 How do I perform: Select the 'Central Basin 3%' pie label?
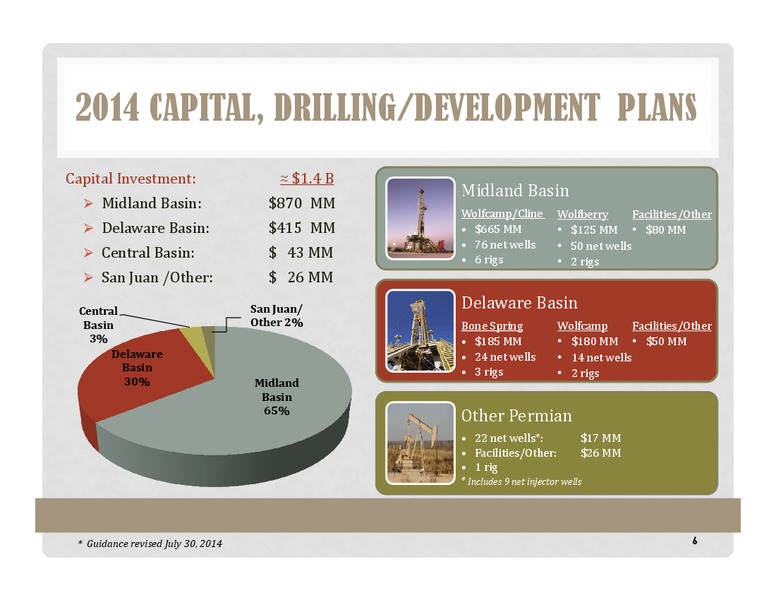[98, 325]
